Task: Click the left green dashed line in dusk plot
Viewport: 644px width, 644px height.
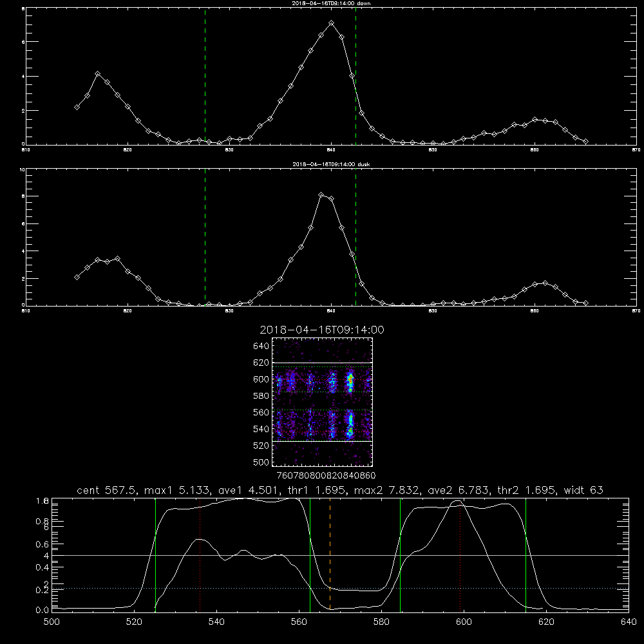Action: [x=205, y=237]
